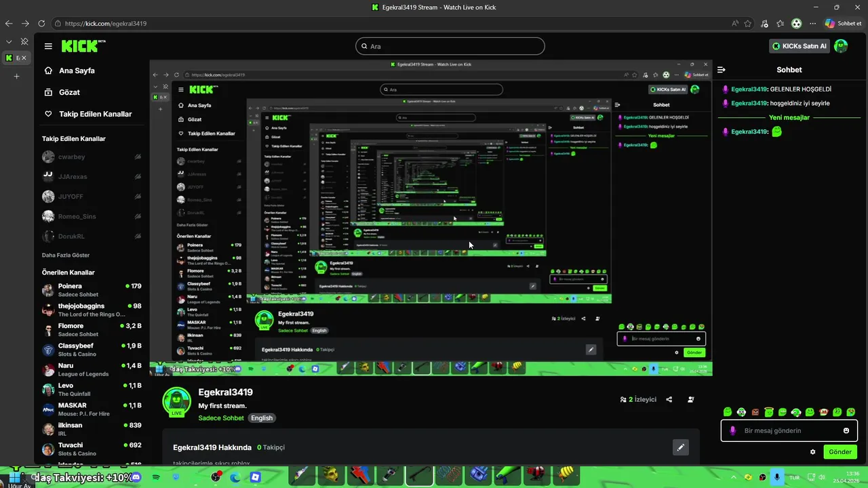Open followed channel JJArexas
This screenshot has height=488, width=868.
coord(92,176)
